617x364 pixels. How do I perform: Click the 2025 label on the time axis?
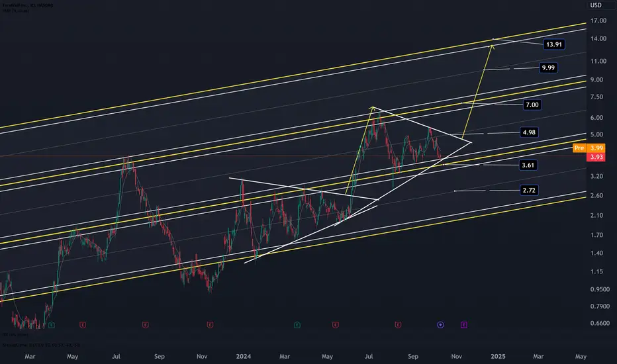click(x=498, y=356)
